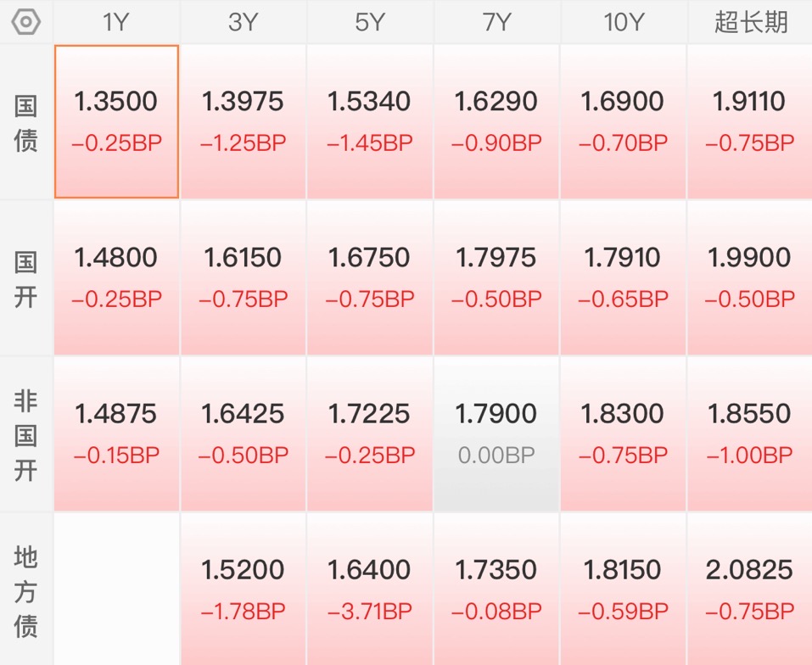
Task: Open the 国债 1Y cell showing 1.3500
Action: click(x=116, y=121)
